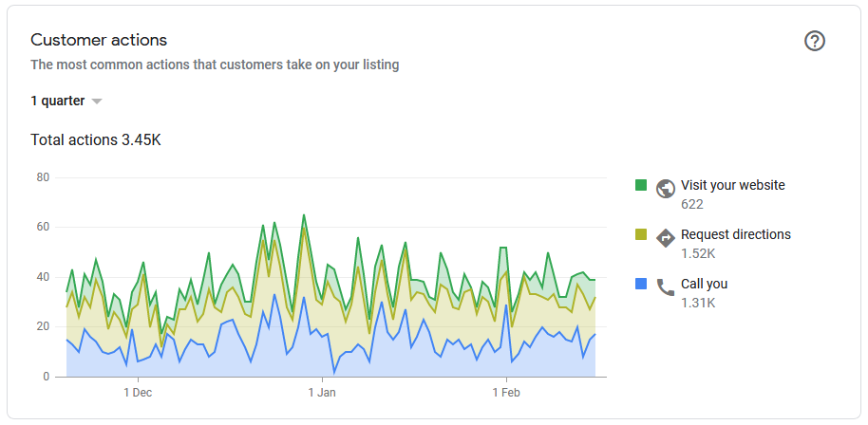Click the "1 Dec" date axis label
Viewport: 868px width, 425px height.
point(138,392)
